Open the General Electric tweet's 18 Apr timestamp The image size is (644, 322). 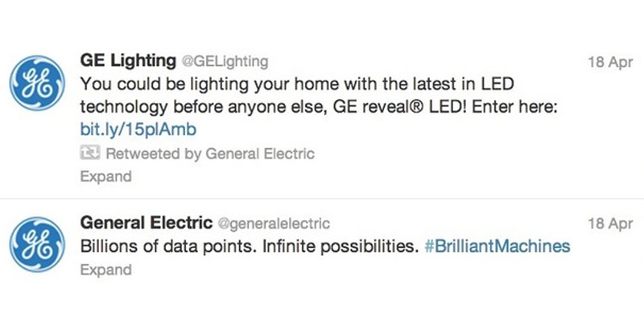[x=610, y=224]
